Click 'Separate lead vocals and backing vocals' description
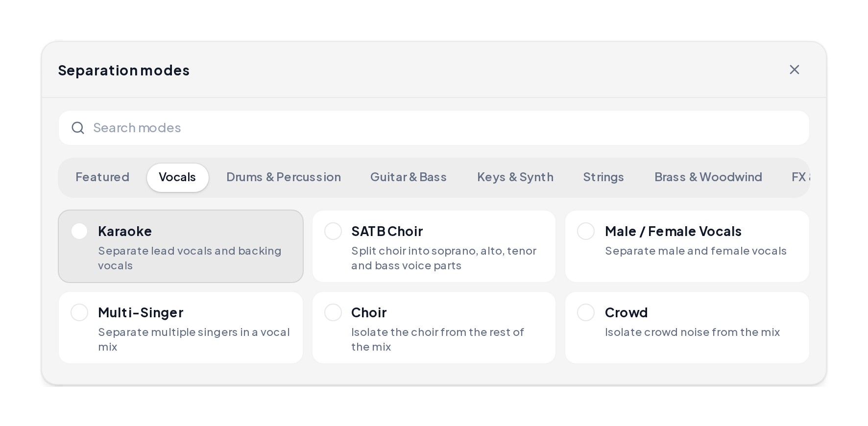The height and width of the screenshot is (426, 868). point(190,258)
